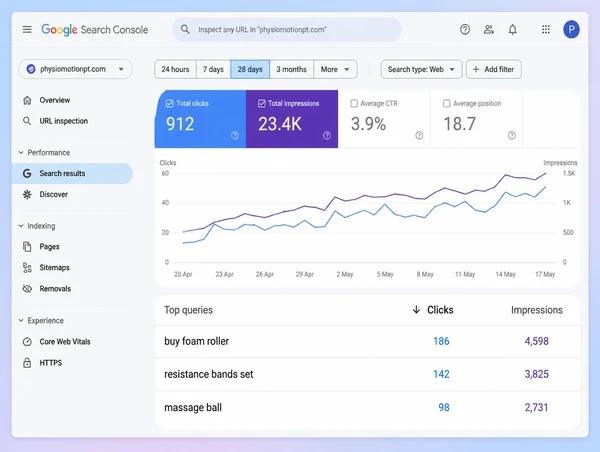Click the 3,825 impressions value
This screenshot has width=600, height=452.
[536, 374]
